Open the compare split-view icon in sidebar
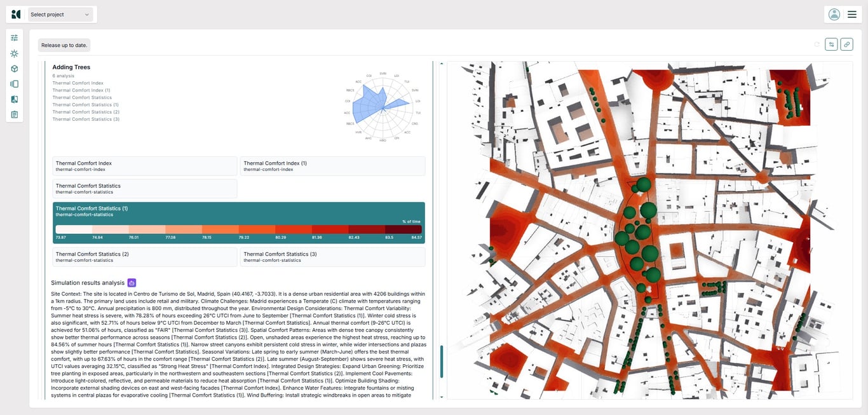 click(x=15, y=99)
